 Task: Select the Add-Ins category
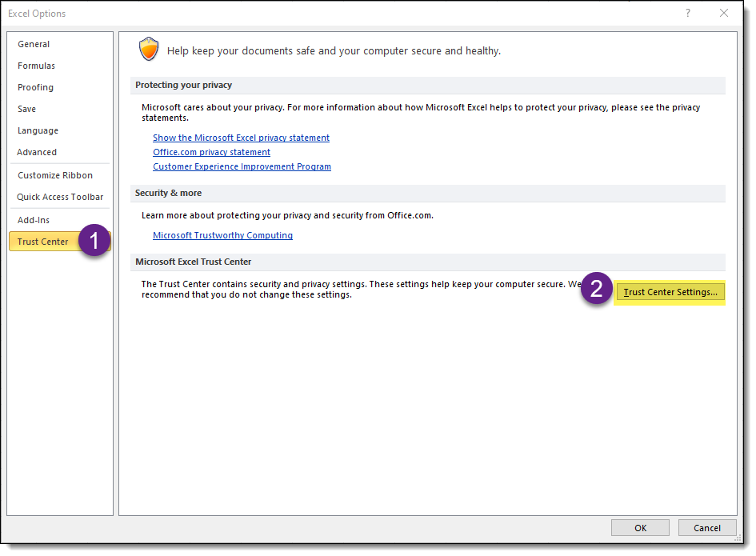[34, 220]
